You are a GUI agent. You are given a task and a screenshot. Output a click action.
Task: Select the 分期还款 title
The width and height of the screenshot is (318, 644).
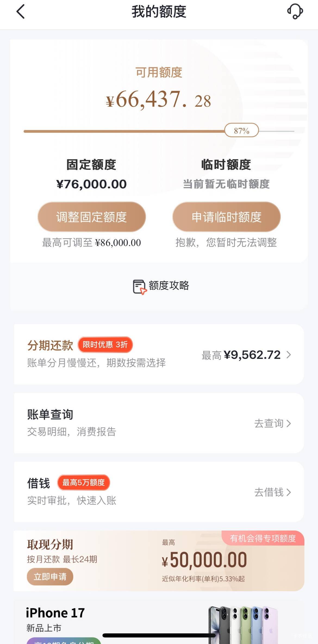[50, 346]
